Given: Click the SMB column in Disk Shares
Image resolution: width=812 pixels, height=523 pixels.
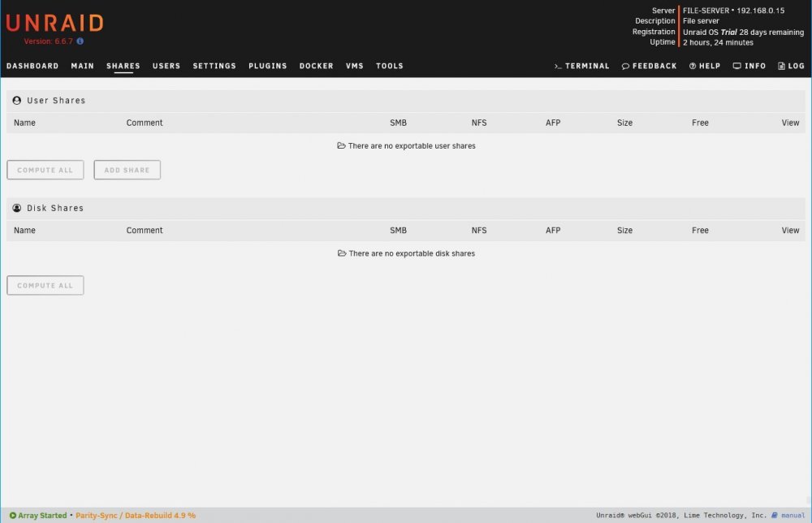Looking at the screenshot, I should click(x=398, y=230).
